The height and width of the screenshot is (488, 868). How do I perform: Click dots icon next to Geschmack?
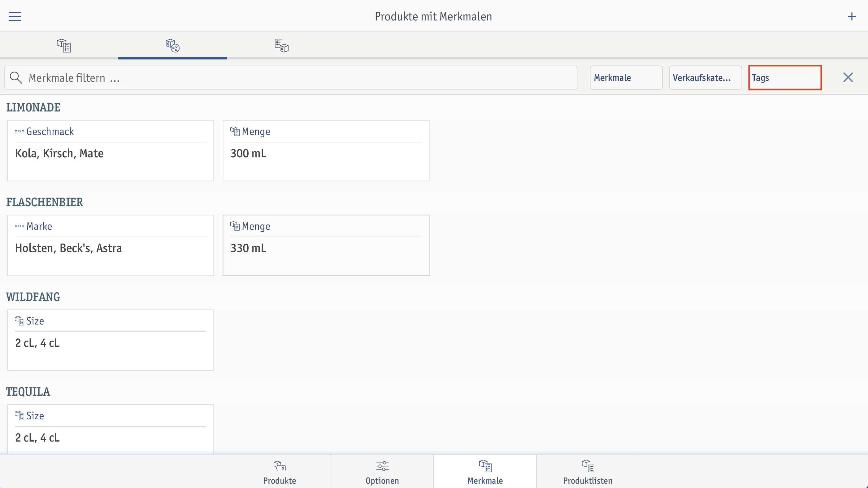(x=19, y=131)
